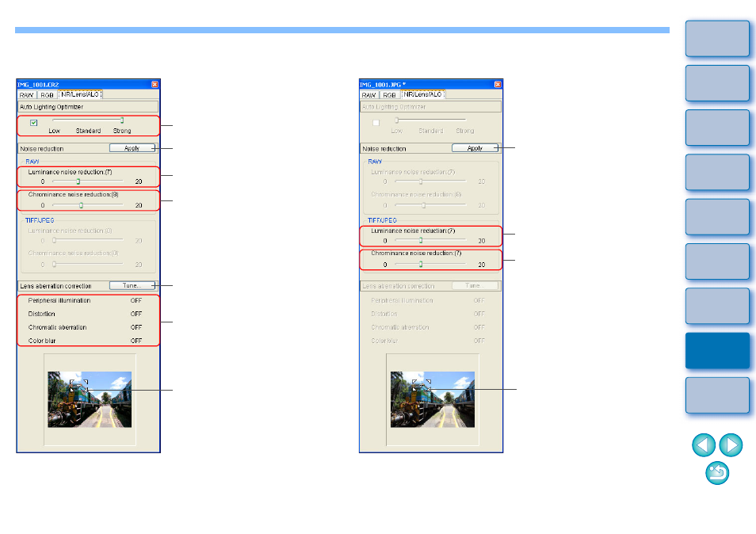
Task: Select NR/Lens/ALO tab in IMG_1001.JPG palette
Action: pos(423,94)
